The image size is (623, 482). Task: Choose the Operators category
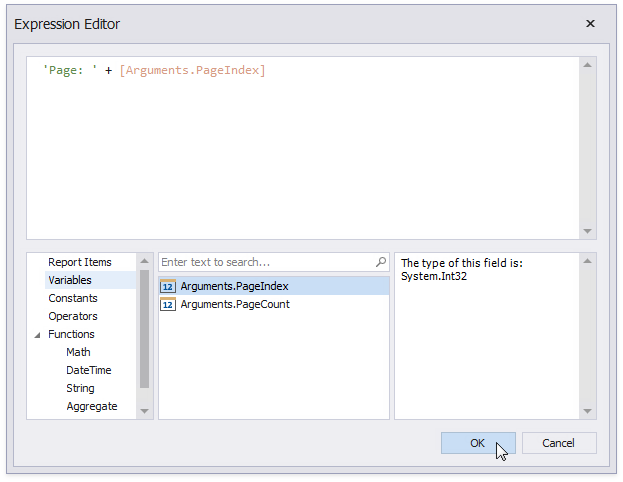click(x=73, y=316)
